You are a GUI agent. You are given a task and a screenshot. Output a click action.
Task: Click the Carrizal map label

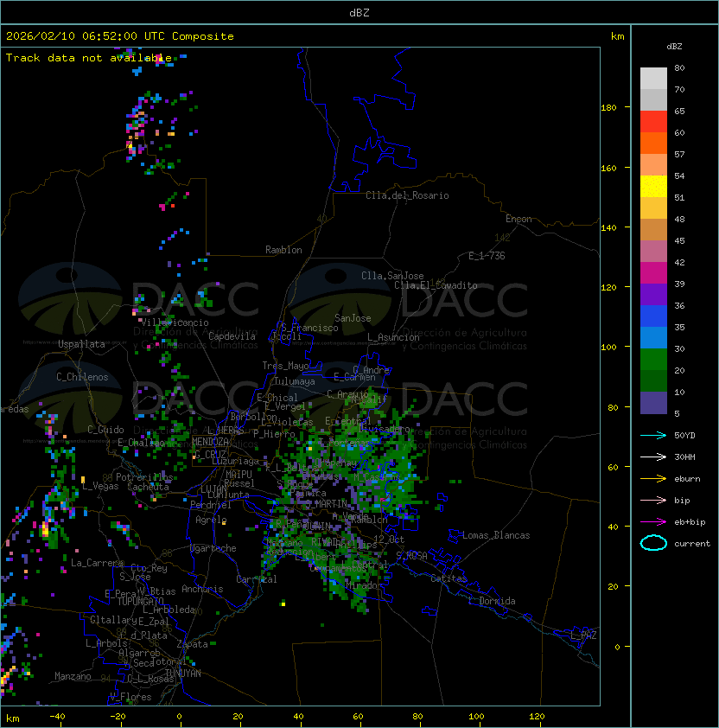pyautogui.click(x=256, y=579)
